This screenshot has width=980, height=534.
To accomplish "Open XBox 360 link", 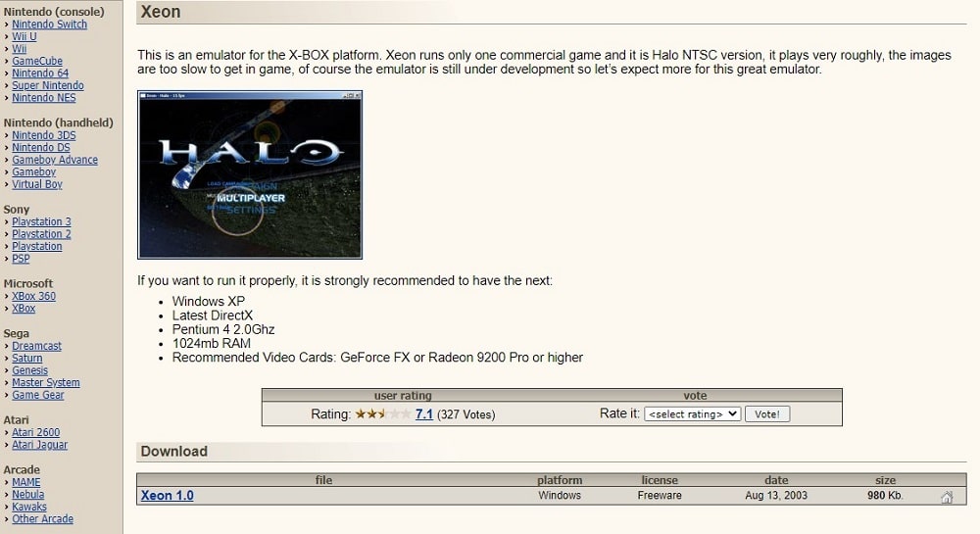I will [x=33, y=296].
